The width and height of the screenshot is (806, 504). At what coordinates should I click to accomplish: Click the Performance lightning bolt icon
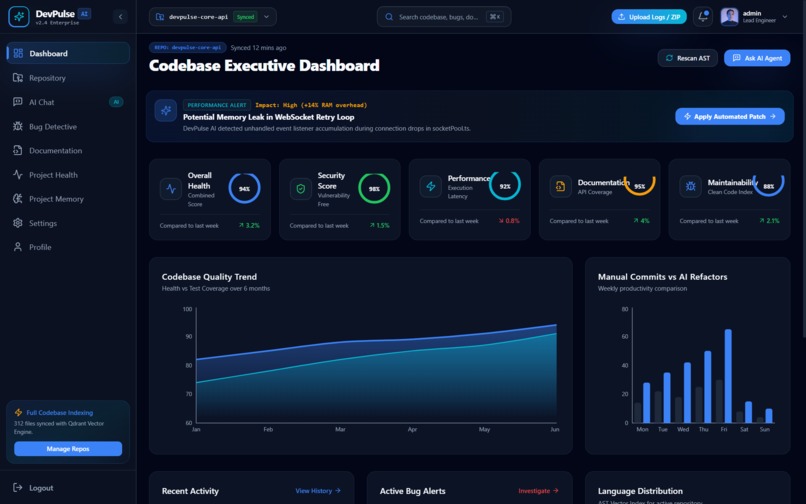[431, 186]
